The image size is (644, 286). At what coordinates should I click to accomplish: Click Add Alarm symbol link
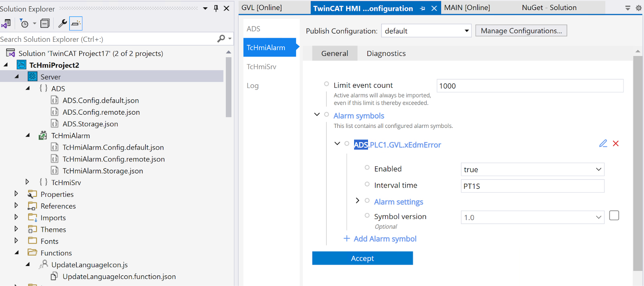tap(380, 239)
